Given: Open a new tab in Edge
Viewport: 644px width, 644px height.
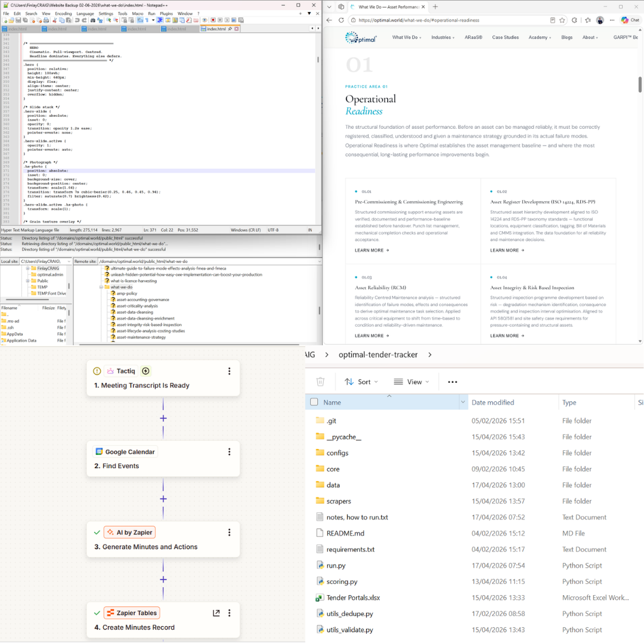Looking at the screenshot, I should (x=435, y=7).
